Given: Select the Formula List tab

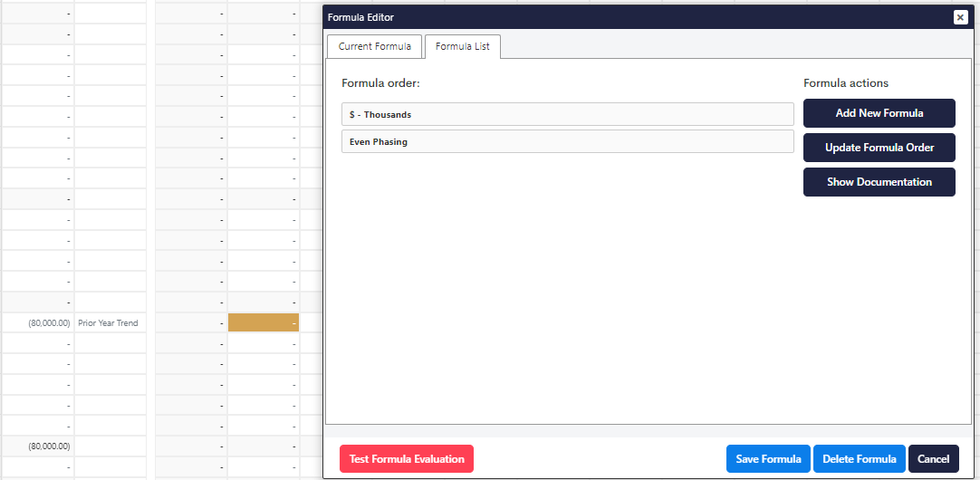Looking at the screenshot, I should (462, 46).
